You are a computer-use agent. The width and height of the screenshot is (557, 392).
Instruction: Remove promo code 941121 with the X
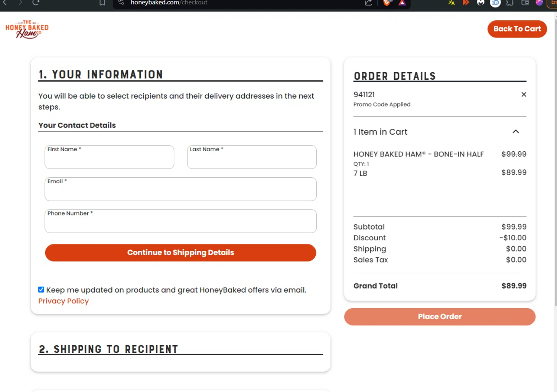pos(524,95)
